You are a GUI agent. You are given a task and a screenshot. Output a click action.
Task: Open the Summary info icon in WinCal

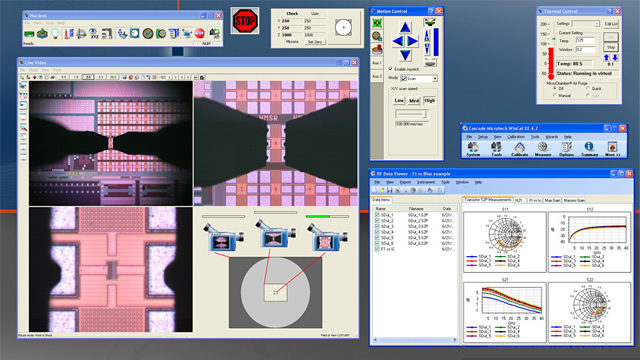[x=589, y=149]
